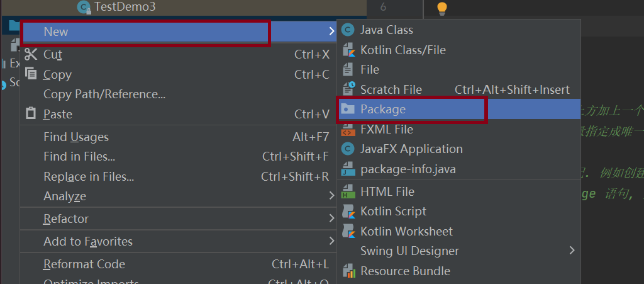Viewport: 644px width, 284px height.
Task: Expand the Analyze submenu arrow
Action: click(x=331, y=196)
